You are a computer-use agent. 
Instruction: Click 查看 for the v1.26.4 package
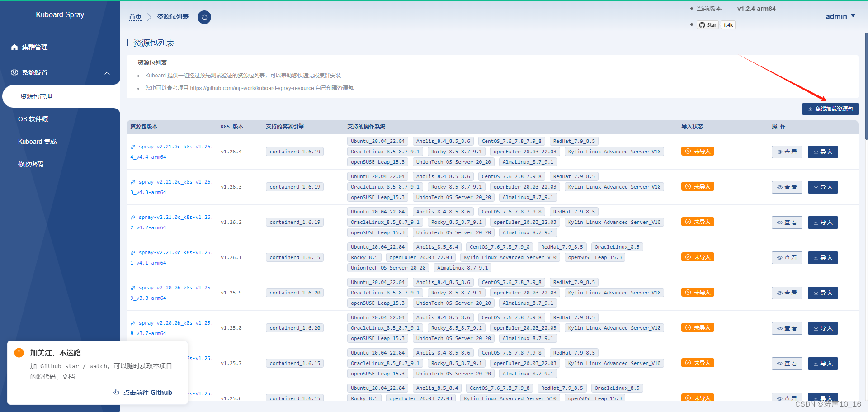787,152
